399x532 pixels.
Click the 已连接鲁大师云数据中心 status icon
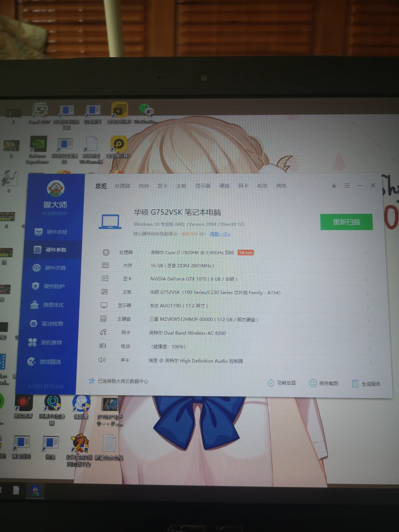92,381
